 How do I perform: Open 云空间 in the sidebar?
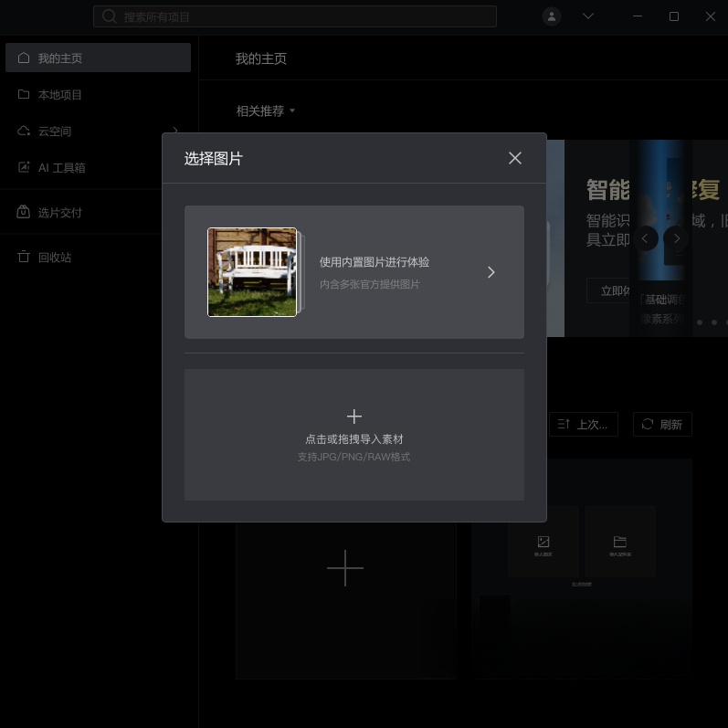pos(98,132)
